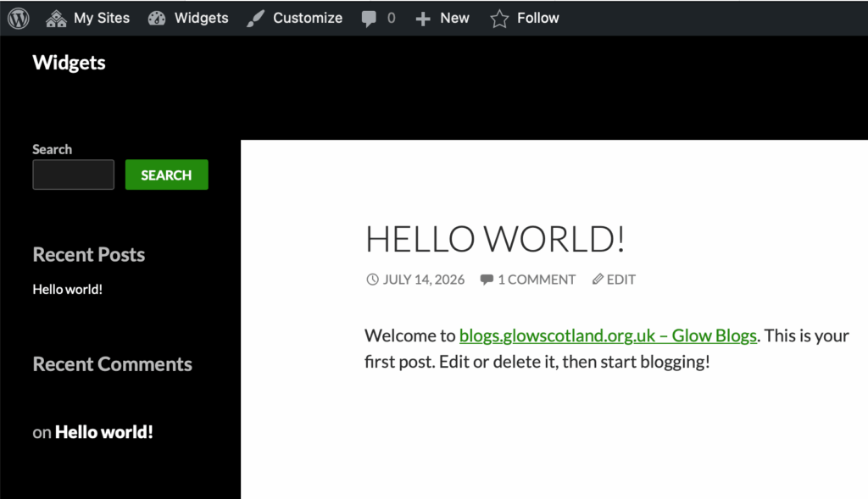Click the pencil icon beside EDIT
868x499 pixels.
(598, 279)
